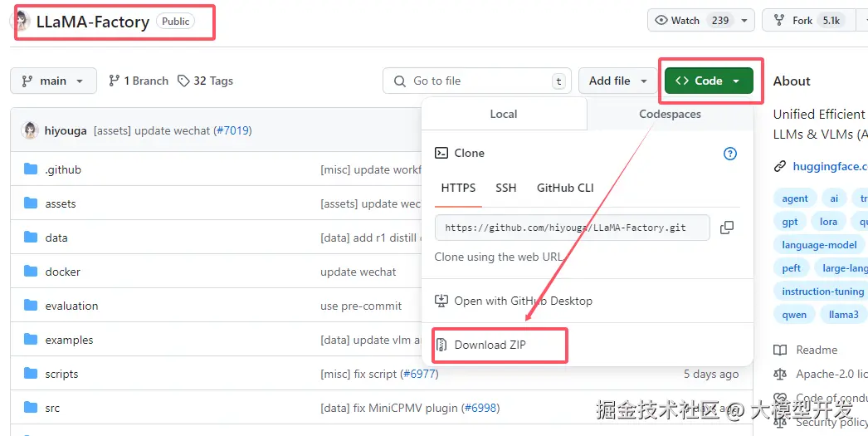Click the folder icon of examples

coord(31,339)
